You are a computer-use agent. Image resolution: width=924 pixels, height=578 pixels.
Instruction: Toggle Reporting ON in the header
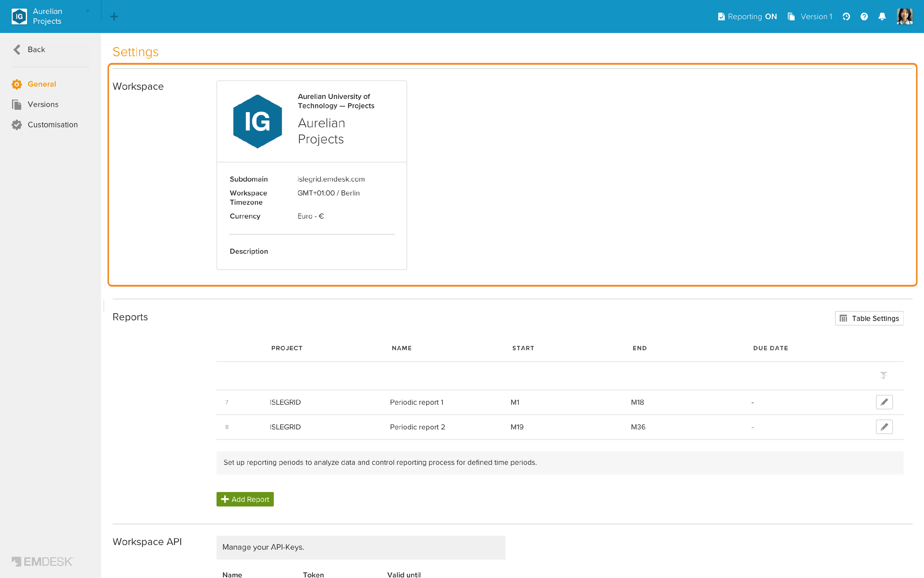[x=747, y=16]
